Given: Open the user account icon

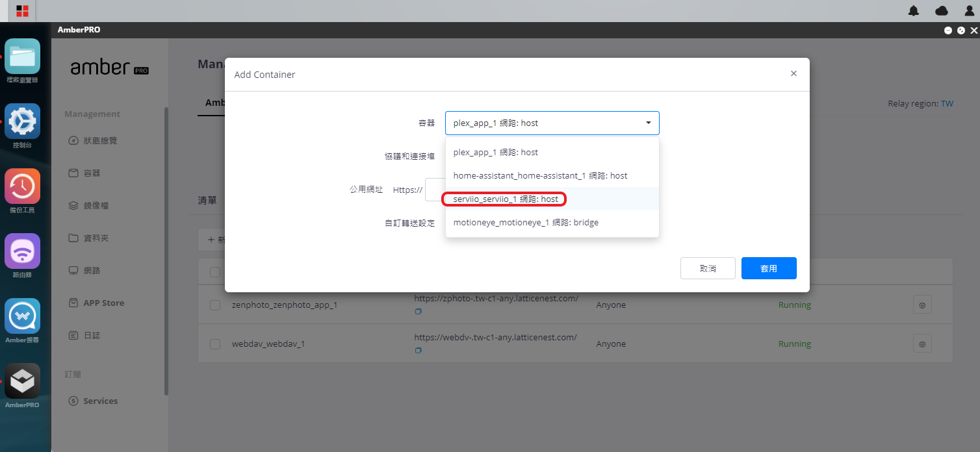Looking at the screenshot, I should (x=968, y=10).
